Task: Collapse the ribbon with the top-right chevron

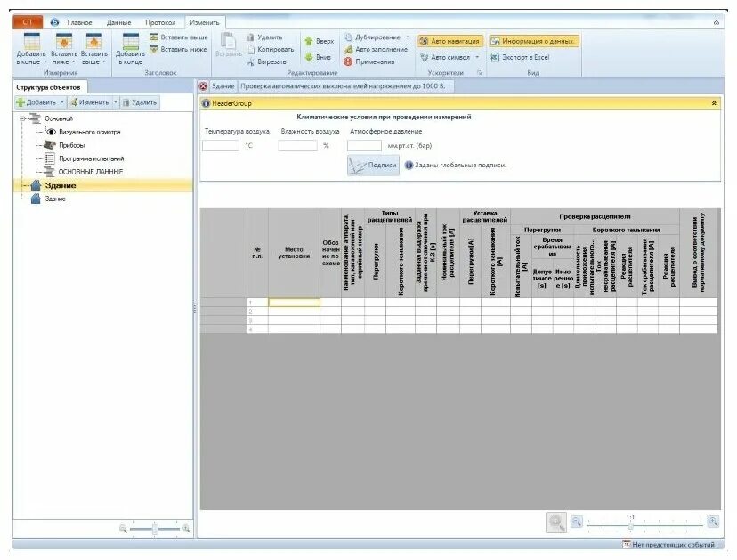Action: [x=717, y=22]
